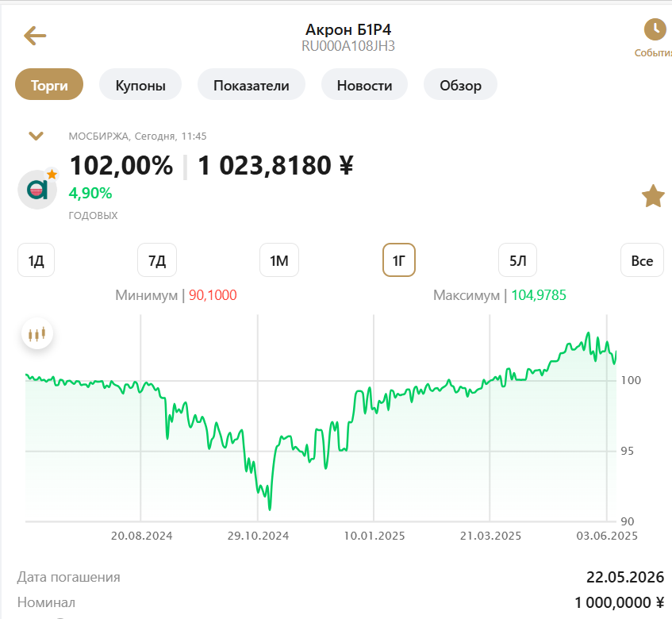Click the nominal value 1 000,0000 ¥

point(620,602)
